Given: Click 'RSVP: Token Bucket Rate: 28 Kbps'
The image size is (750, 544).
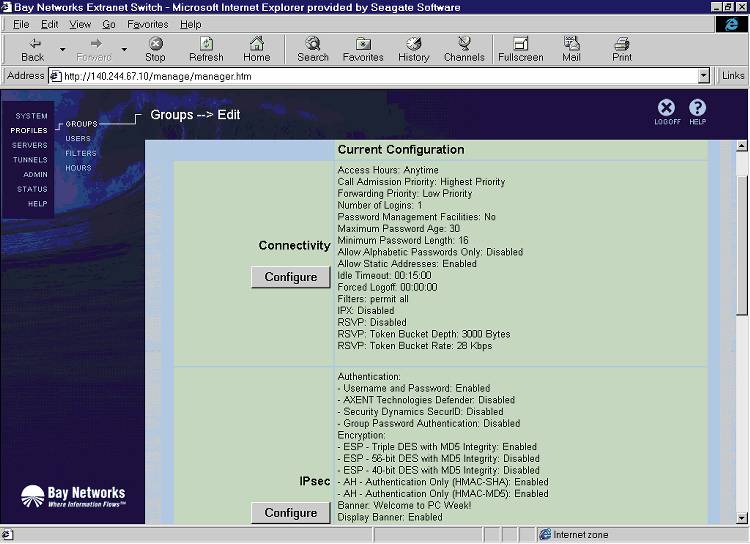Looking at the screenshot, I should [415, 346].
